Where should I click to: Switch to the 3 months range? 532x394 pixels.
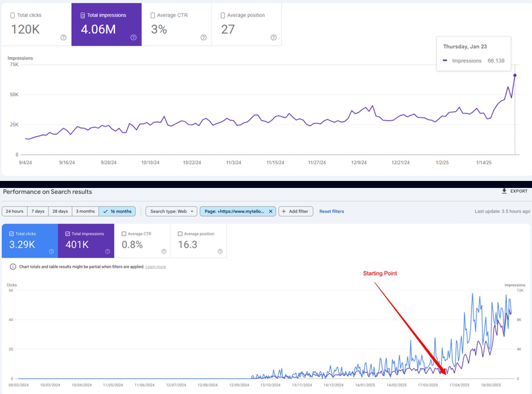(x=85, y=211)
